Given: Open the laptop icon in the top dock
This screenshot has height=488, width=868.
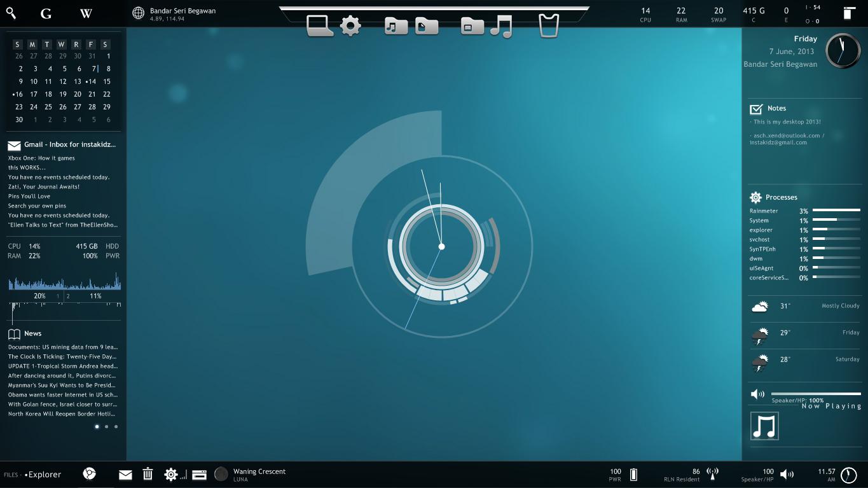Looking at the screenshot, I should 320,26.
